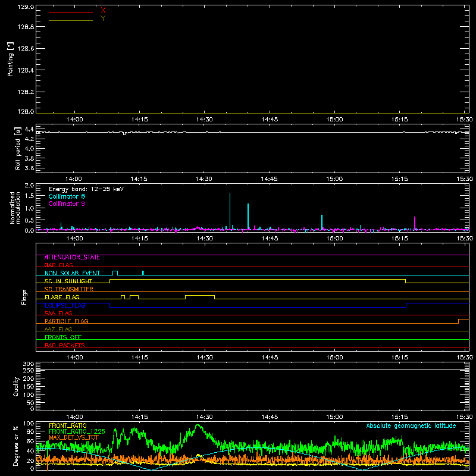
Task: Select the X legend label
Action: [x=103, y=11]
